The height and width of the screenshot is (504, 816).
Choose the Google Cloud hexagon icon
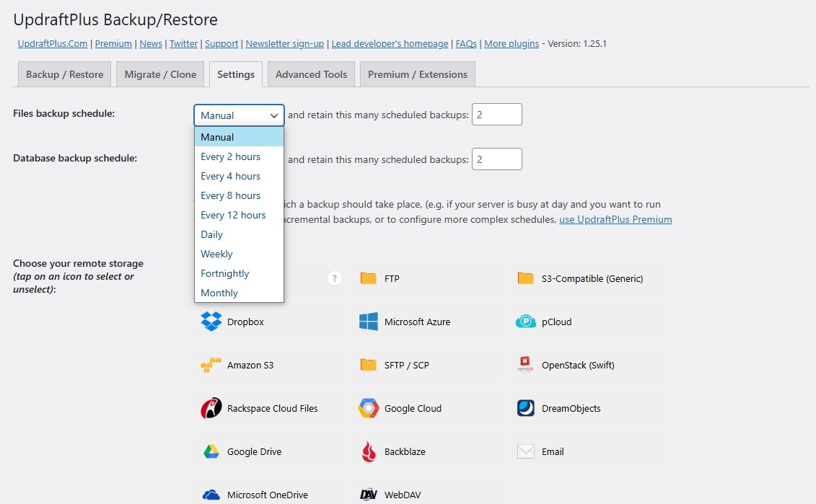click(369, 408)
